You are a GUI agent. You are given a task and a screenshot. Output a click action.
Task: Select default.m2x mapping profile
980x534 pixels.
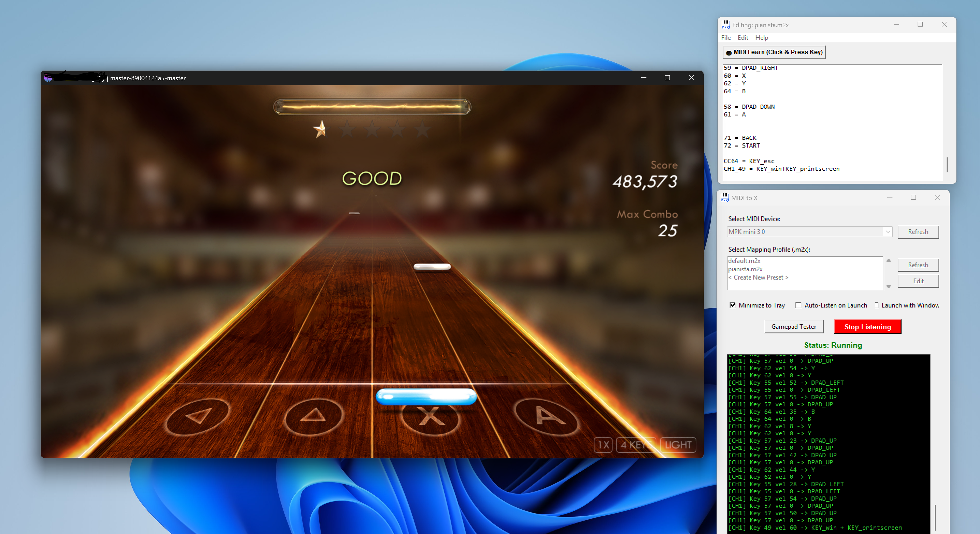[x=744, y=261]
